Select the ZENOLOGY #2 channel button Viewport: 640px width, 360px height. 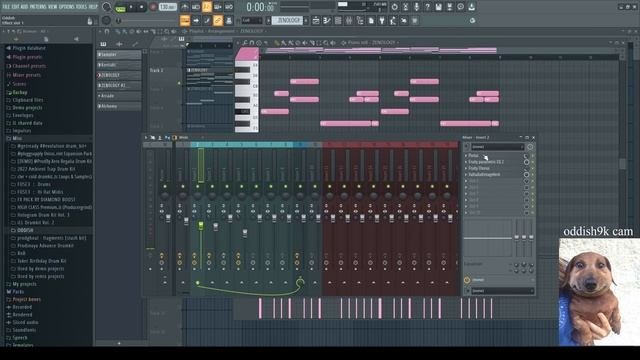[x=119, y=85]
